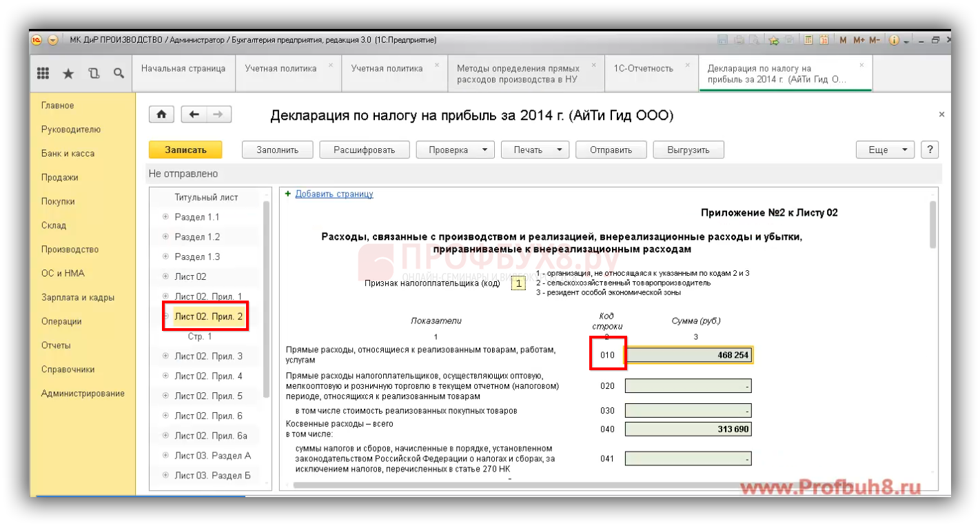
Task: Open the Favorites star icon
Action: (x=68, y=73)
